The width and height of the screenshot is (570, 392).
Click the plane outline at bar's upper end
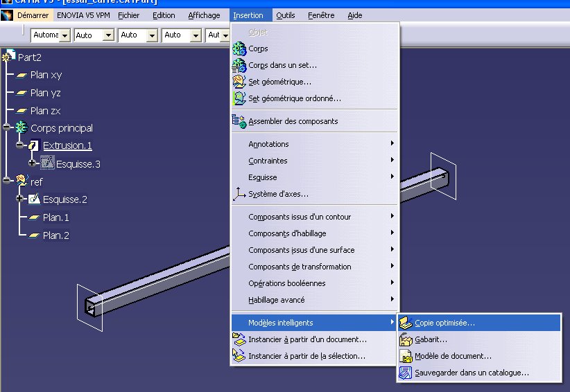pyautogui.click(x=444, y=176)
